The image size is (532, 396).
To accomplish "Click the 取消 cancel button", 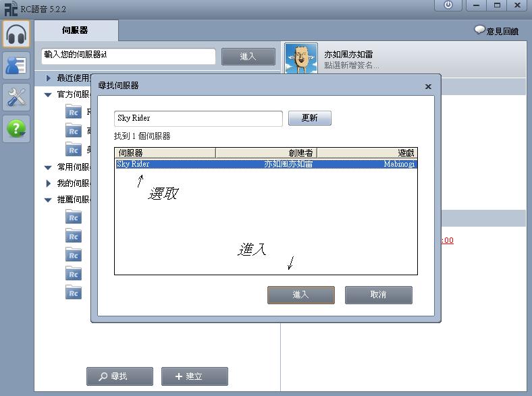I will point(379,295).
